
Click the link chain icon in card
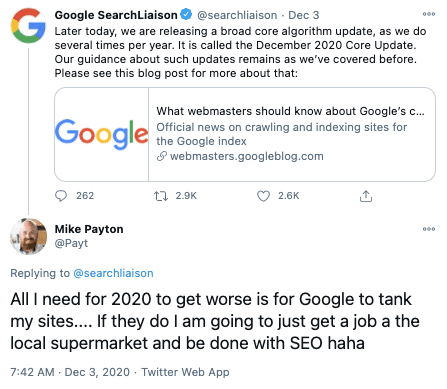(162, 156)
